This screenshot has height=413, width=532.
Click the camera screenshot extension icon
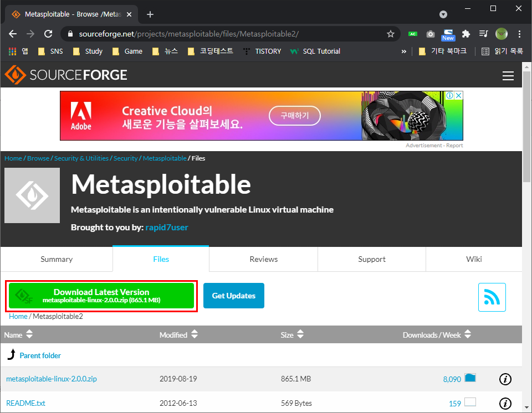pos(431,34)
